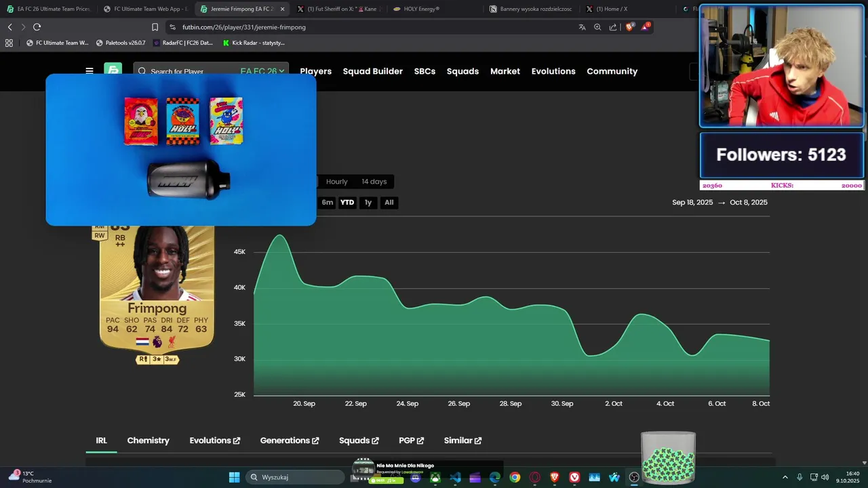Open the Market menu

505,71
